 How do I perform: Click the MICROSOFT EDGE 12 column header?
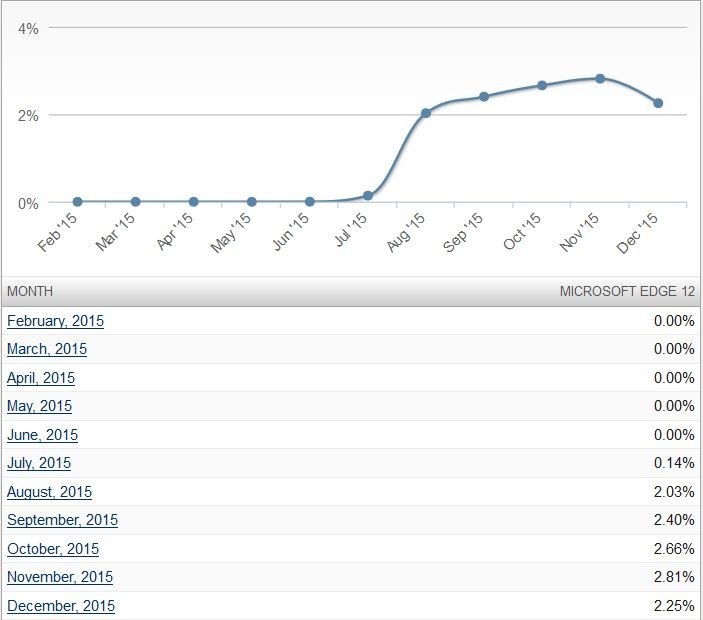click(626, 292)
